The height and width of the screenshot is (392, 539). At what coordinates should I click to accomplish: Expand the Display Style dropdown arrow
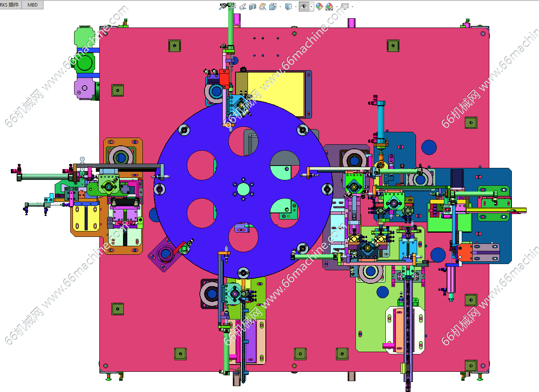pyautogui.click(x=296, y=7)
